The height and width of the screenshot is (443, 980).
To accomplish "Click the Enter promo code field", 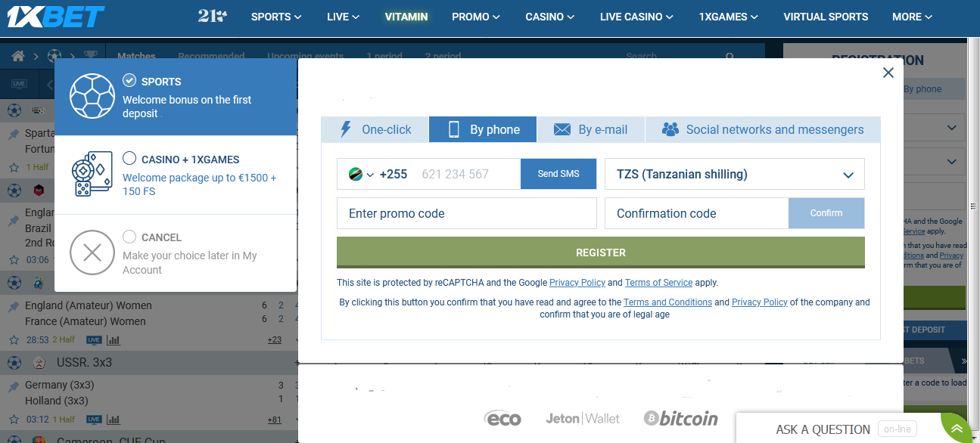I will click(467, 213).
